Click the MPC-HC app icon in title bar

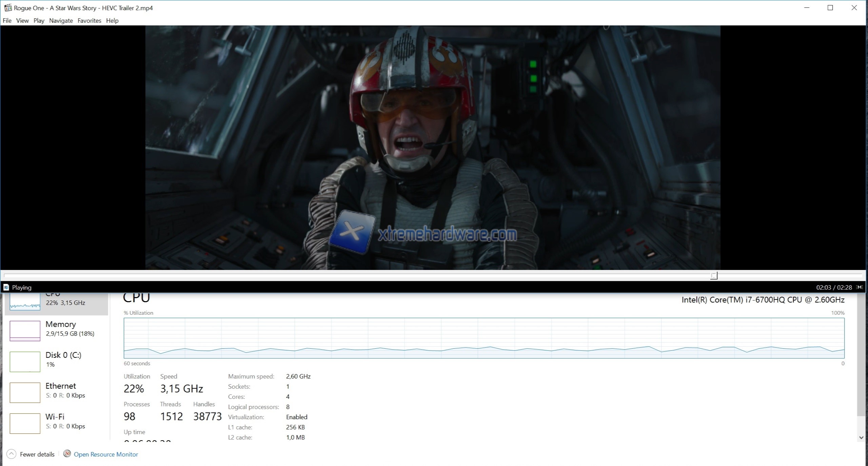[x=7, y=8]
